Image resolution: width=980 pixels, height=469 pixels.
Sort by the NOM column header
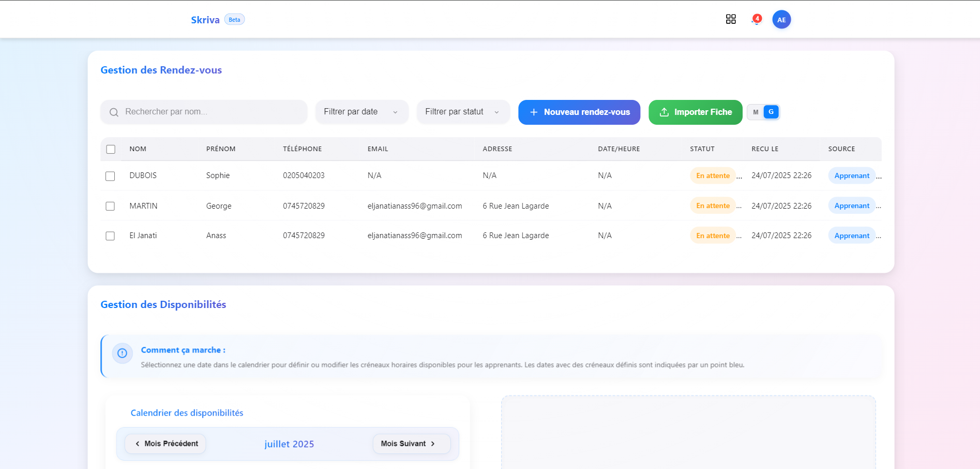coord(138,149)
